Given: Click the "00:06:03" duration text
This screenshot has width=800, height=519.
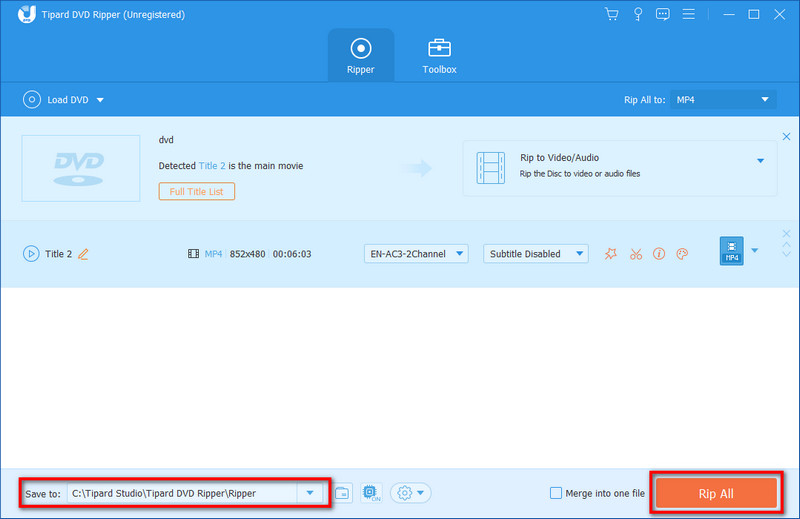Looking at the screenshot, I should [x=292, y=254].
